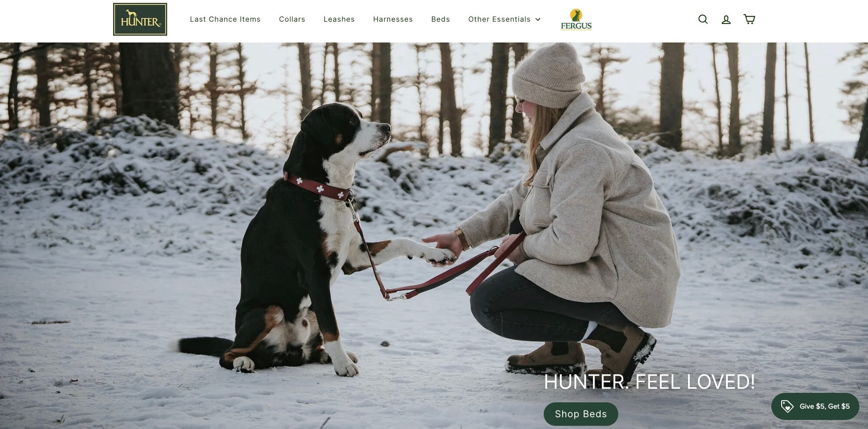Open the Fergus brand logo
The height and width of the screenshot is (429, 868).
tap(576, 19)
